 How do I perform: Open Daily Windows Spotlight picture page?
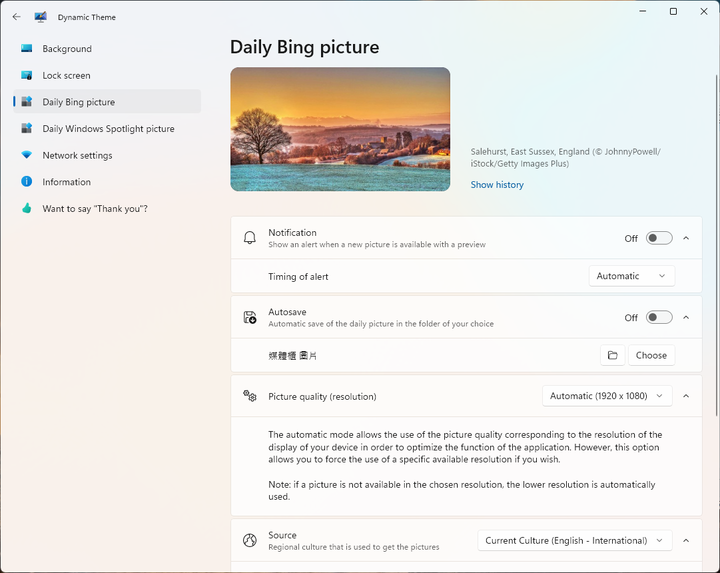[107, 128]
